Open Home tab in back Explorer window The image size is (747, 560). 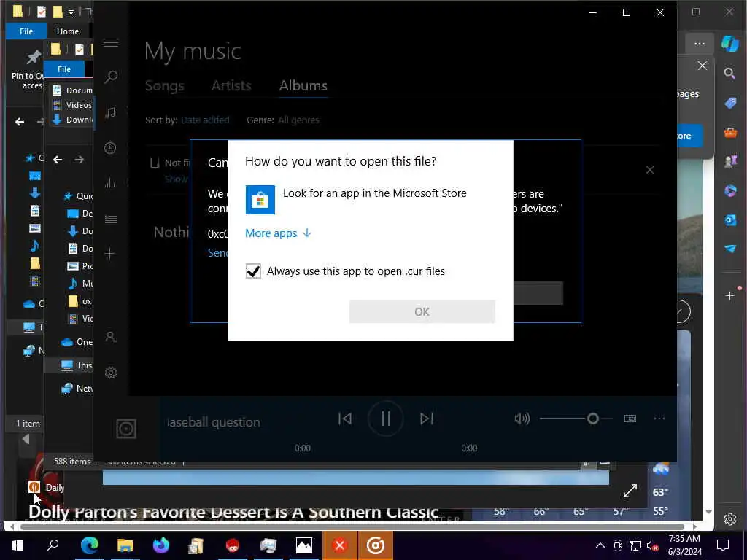click(x=68, y=31)
